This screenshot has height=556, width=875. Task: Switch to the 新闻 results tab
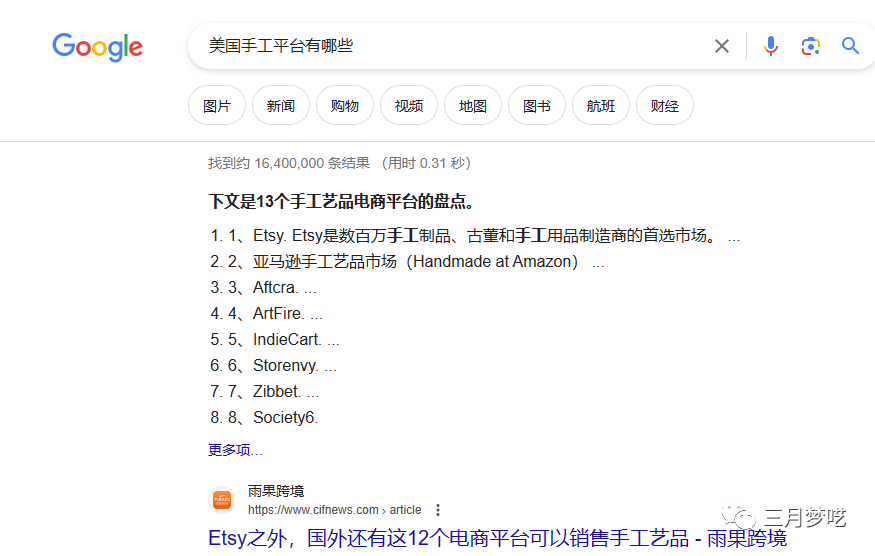(281, 106)
